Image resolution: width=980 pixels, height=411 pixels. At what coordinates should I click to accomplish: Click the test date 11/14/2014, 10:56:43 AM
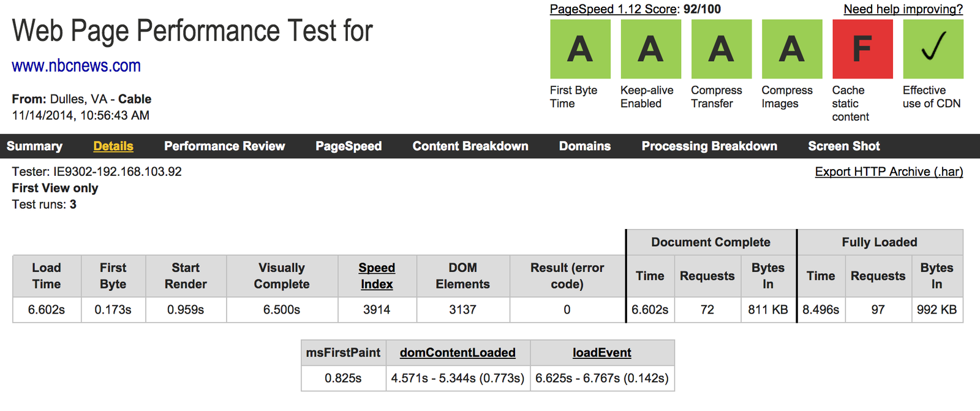(81, 115)
